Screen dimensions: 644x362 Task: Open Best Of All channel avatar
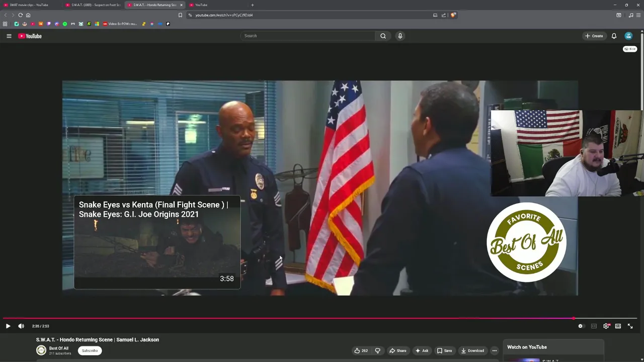tap(41, 350)
